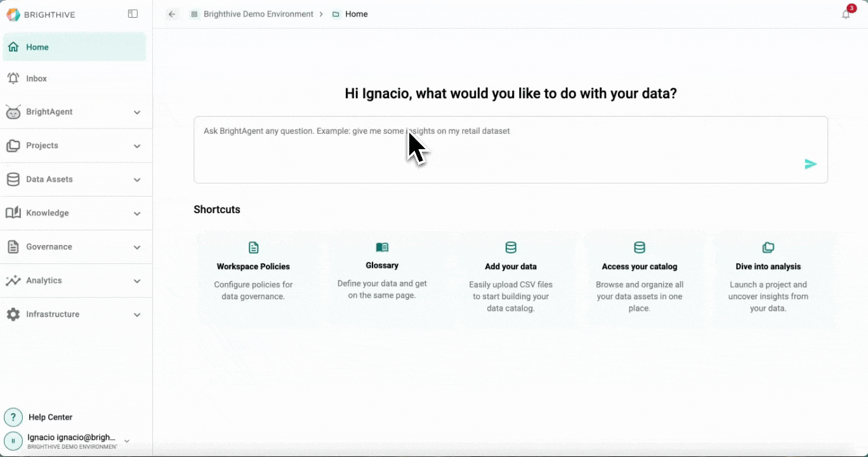Click the Add your data icon

click(x=511, y=248)
